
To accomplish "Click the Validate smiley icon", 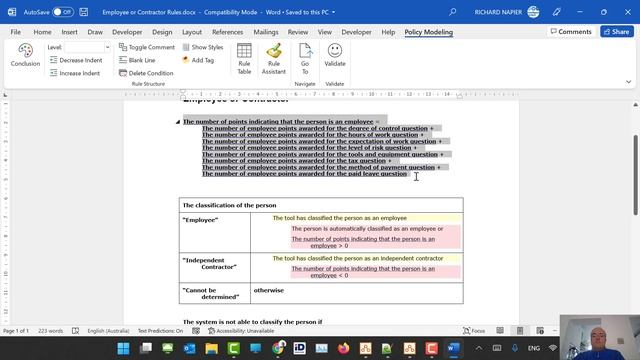I will click(335, 55).
